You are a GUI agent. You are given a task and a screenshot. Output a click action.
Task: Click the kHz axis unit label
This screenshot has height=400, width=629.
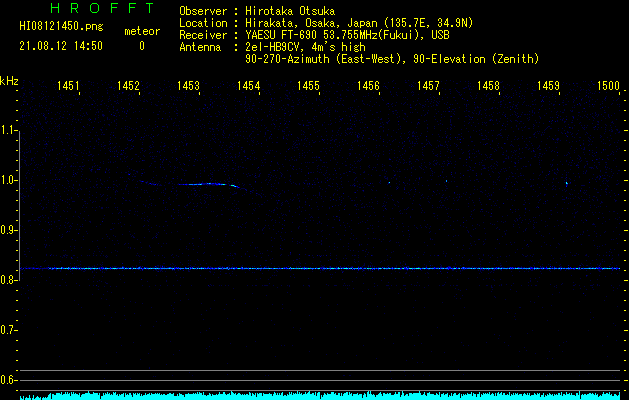click(9, 81)
